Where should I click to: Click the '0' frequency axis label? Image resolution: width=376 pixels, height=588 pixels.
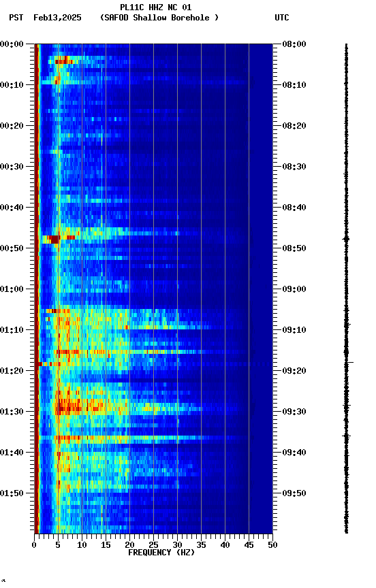point(34,545)
